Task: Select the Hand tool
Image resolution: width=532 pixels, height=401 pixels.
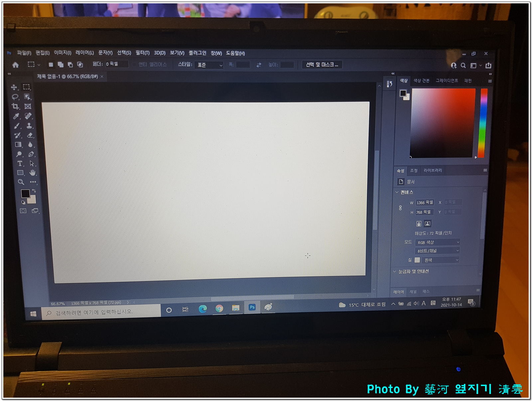Action: pos(33,173)
